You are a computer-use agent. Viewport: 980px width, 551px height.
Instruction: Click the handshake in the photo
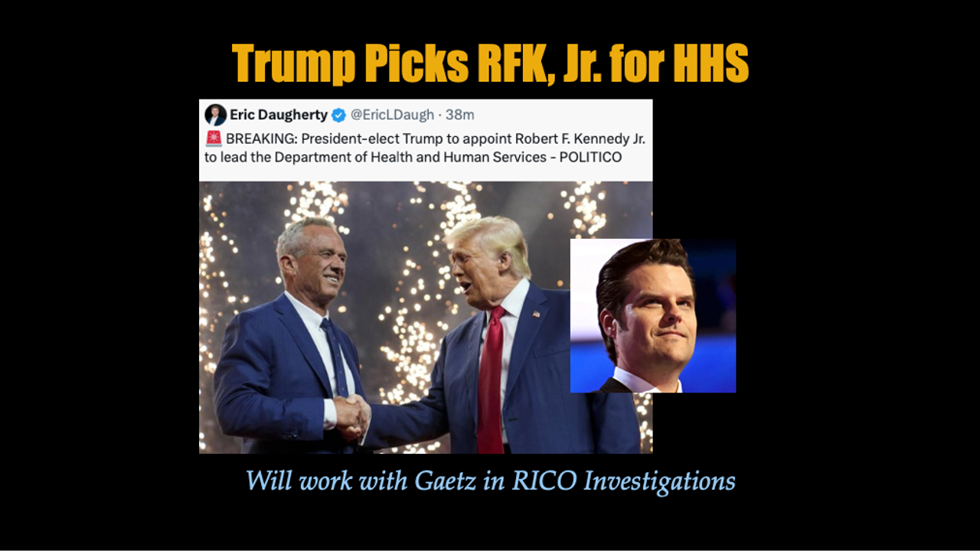click(x=351, y=418)
